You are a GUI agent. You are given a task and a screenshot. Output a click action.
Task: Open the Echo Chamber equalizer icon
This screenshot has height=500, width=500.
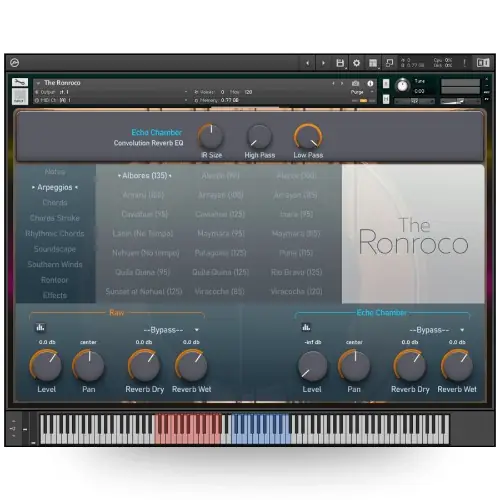[x=306, y=327]
